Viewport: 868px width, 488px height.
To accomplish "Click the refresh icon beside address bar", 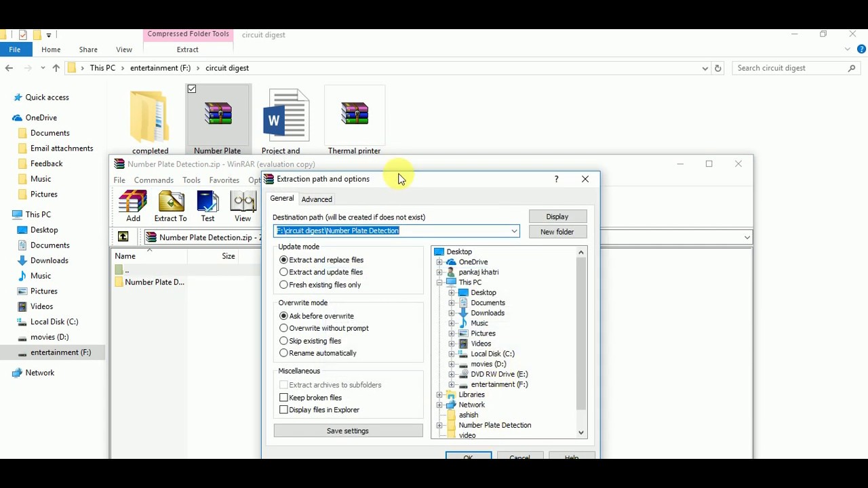I will 718,68.
